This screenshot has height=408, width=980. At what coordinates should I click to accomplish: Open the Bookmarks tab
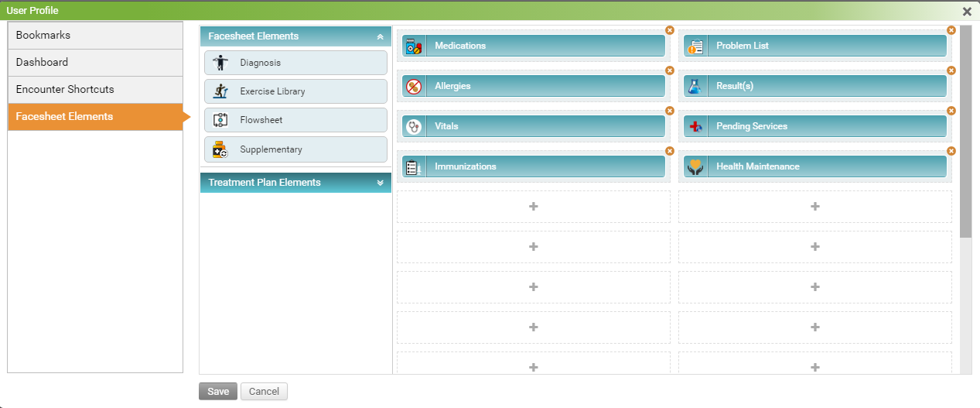95,36
